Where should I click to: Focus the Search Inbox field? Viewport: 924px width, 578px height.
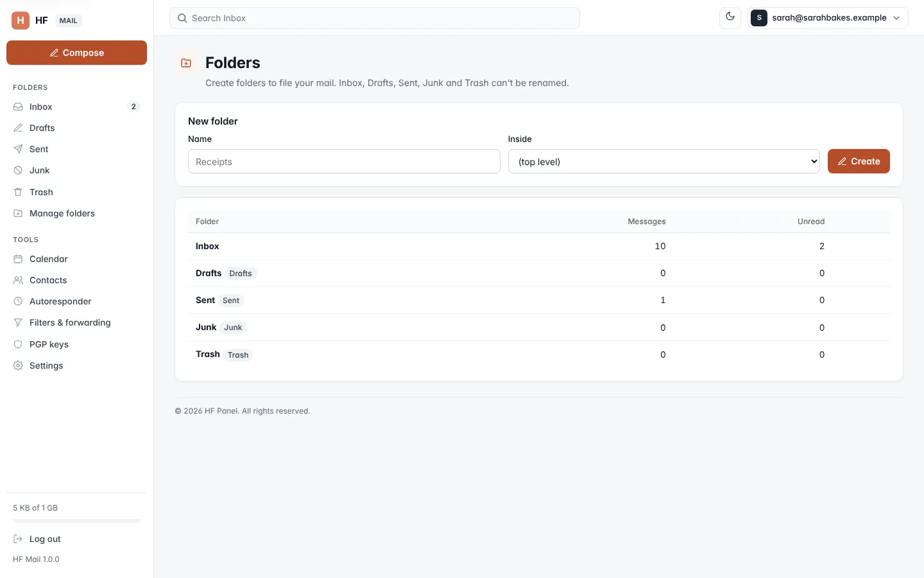click(375, 18)
